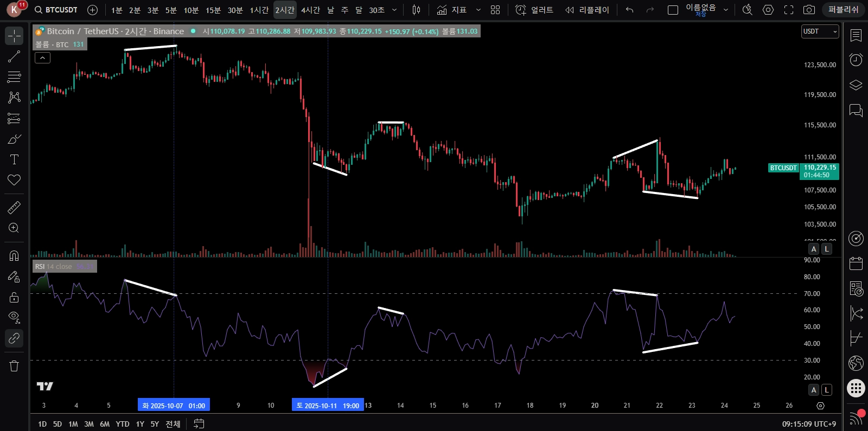The height and width of the screenshot is (431, 868).
Task: Toggle auto scale A on RSI pane
Action: [x=814, y=390]
